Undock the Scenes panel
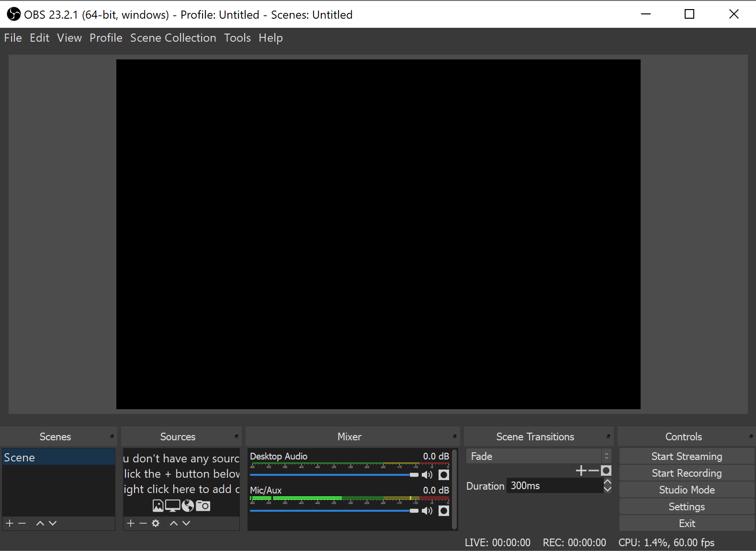This screenshot has width=756, height=551. [112, 436]
